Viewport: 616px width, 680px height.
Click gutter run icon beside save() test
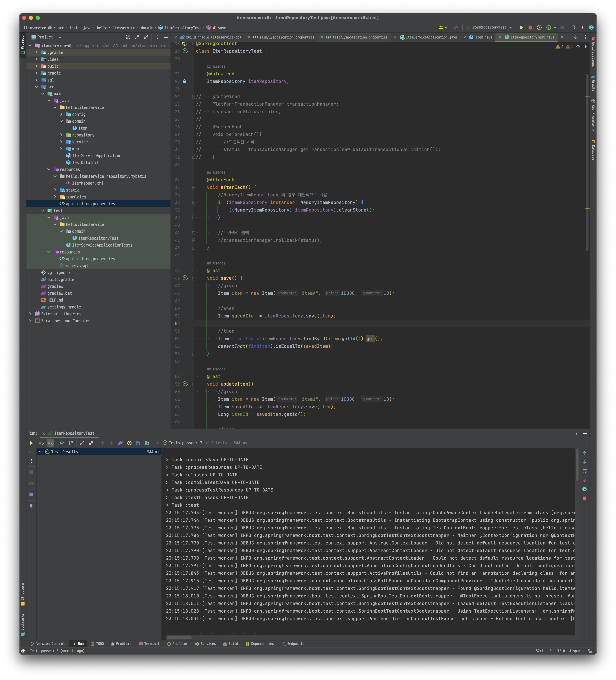(x=185, y=278)
